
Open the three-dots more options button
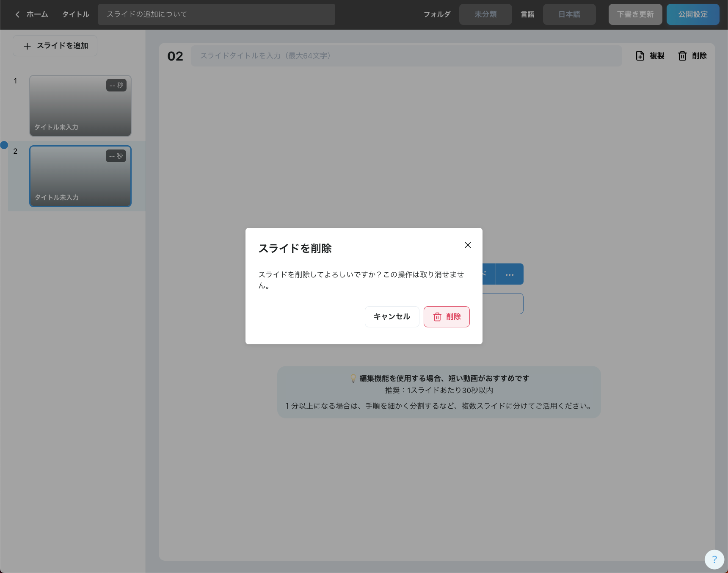pos(510,274)
